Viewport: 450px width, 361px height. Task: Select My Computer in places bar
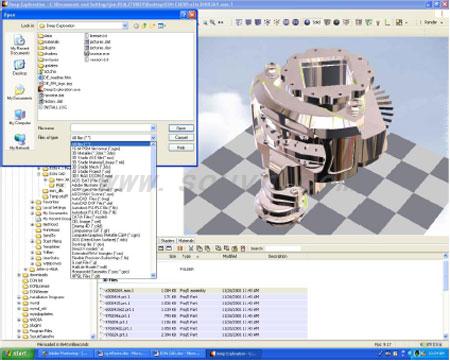point(20,117)
